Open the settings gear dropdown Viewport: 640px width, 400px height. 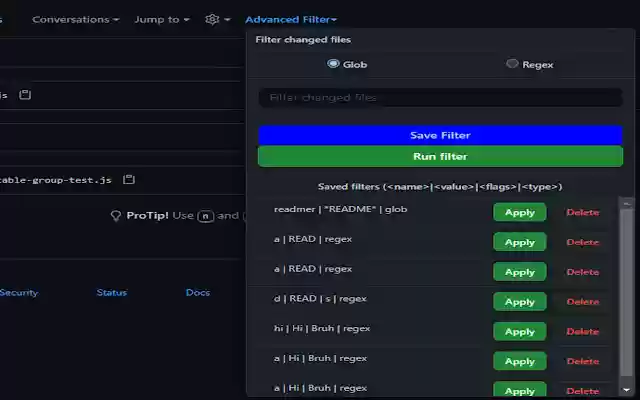point(218,19)
